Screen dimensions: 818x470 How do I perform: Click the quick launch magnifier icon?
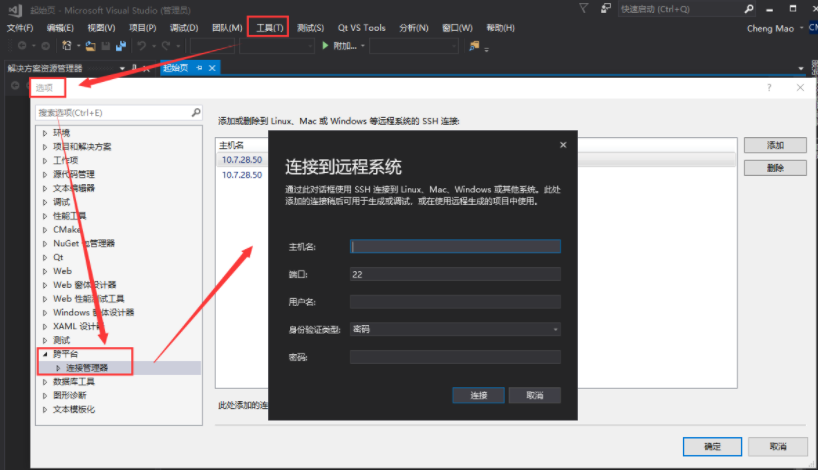pyautogui.click(x=749, y=9)
